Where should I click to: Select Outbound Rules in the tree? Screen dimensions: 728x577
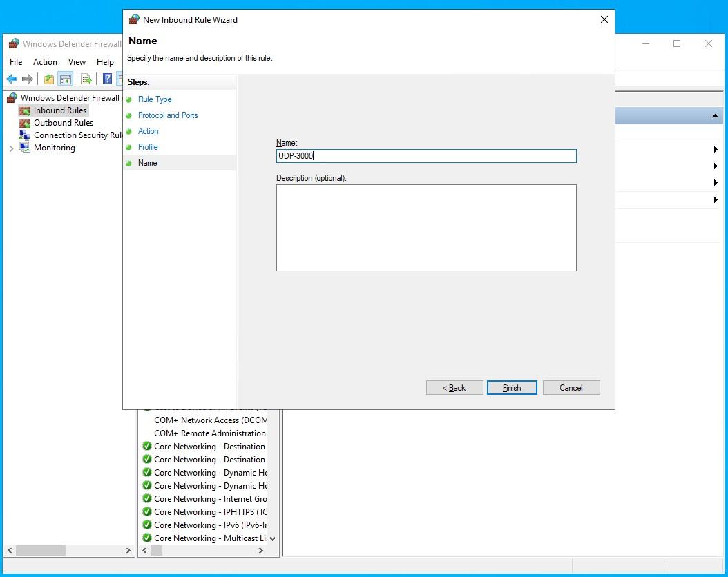(63, 123)
